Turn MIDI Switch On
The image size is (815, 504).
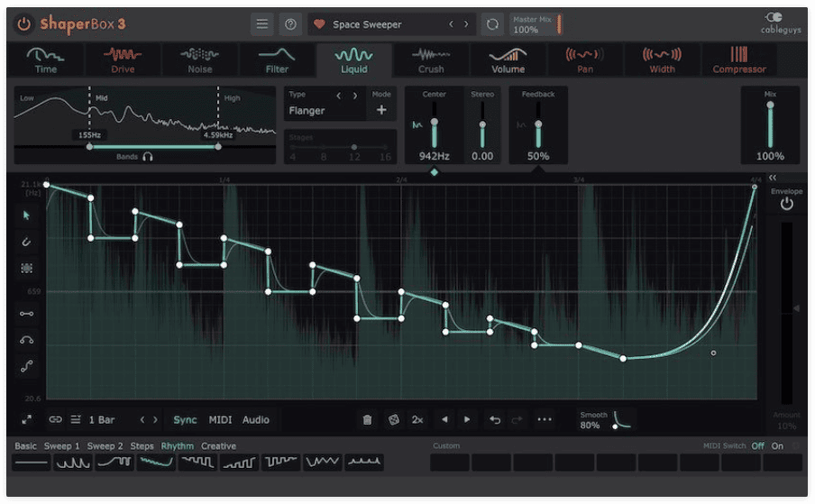pos(777,446)
